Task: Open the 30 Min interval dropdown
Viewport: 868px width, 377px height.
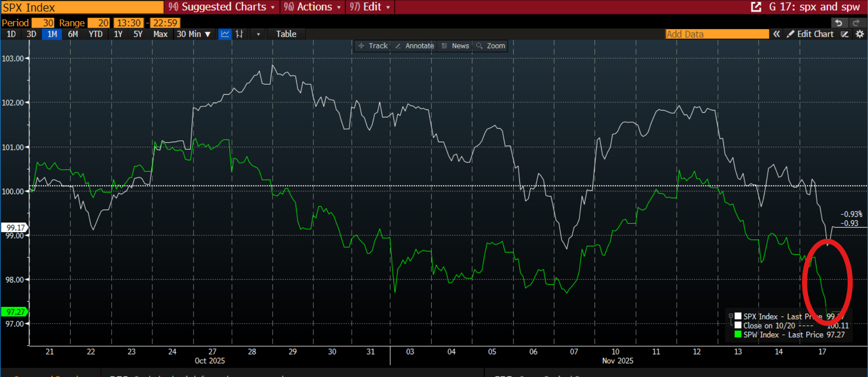Action: coord(193,34)
